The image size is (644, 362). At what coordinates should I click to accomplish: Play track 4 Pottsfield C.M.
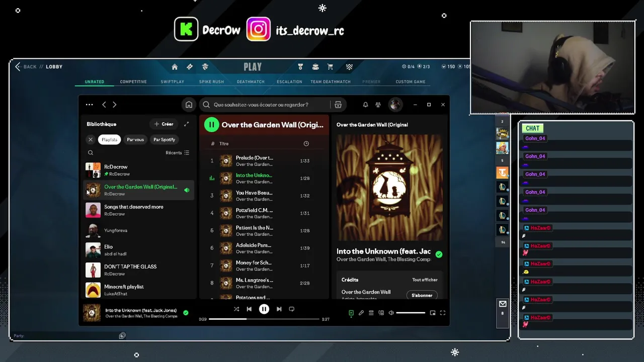click(264, 213)
